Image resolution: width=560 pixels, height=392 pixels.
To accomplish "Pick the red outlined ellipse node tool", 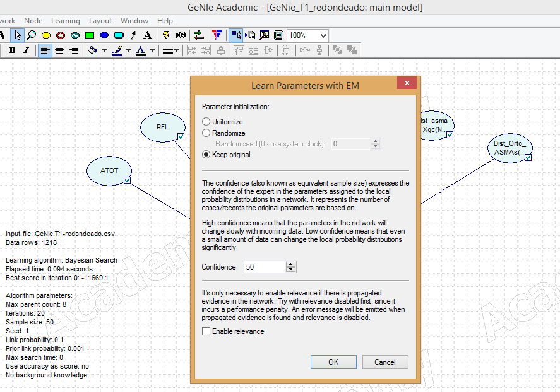I will (x=61, y=35).
